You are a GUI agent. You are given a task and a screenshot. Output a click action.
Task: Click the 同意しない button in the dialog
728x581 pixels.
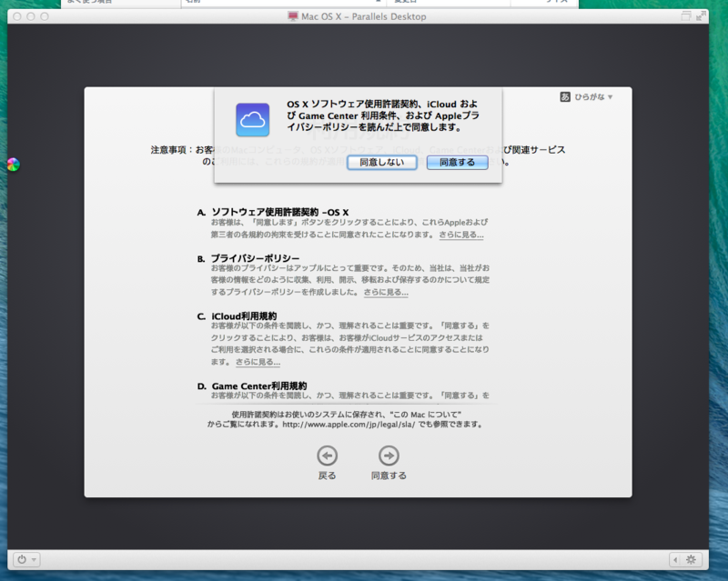pyautogui.click(x=381, y=162)
